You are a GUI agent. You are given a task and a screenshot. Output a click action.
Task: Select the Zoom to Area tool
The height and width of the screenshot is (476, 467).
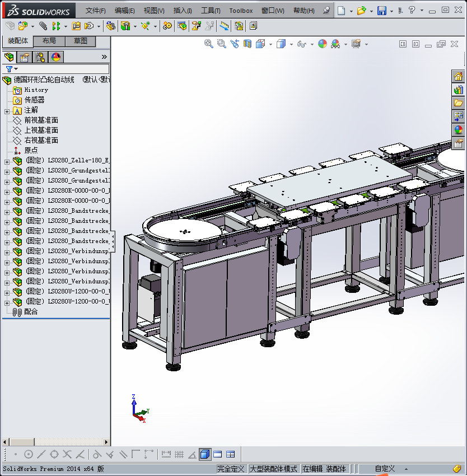click(x=222, y=44)
